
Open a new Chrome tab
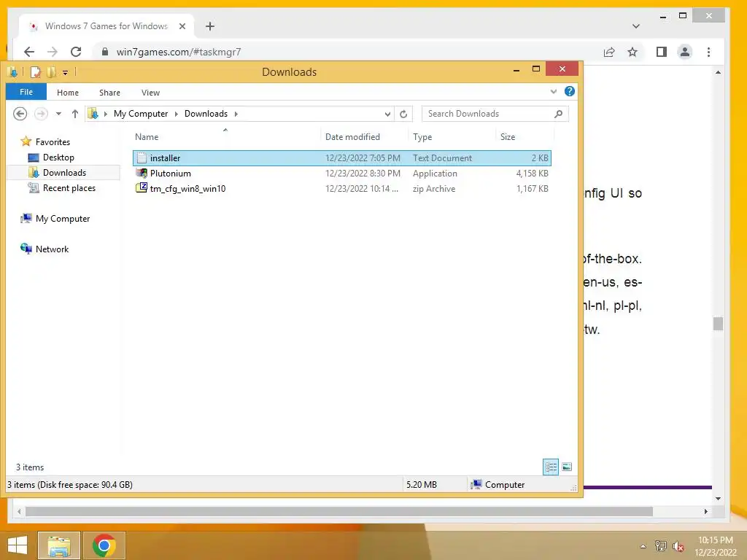coord(210,26)
